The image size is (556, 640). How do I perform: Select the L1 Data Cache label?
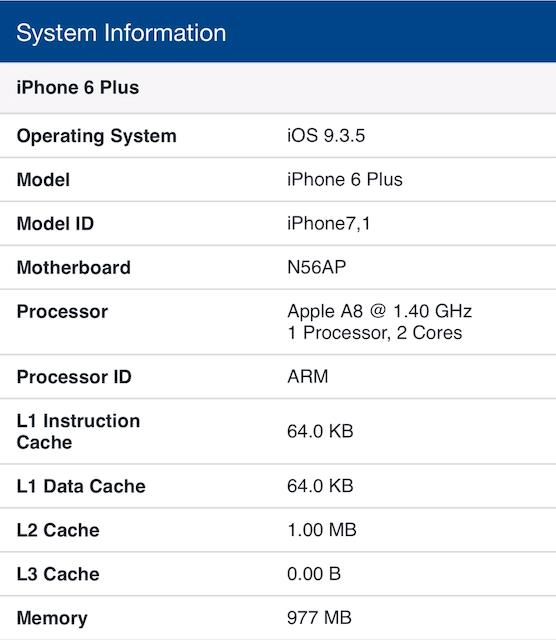coord(81,486)
